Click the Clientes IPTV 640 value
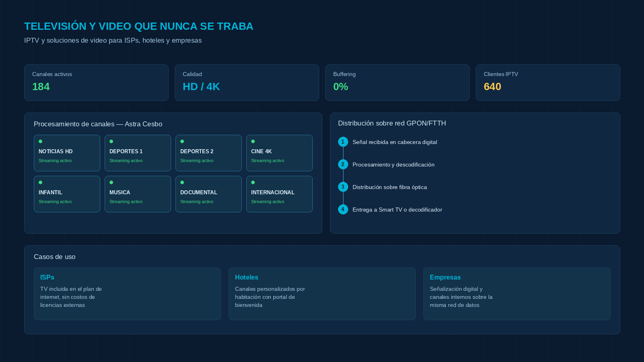 click(492, 86)
